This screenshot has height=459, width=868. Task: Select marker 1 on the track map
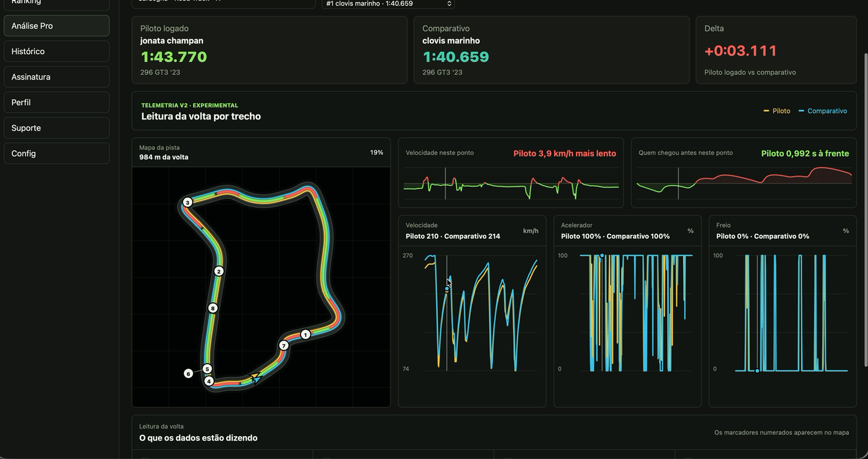click(x=305, y=335)
